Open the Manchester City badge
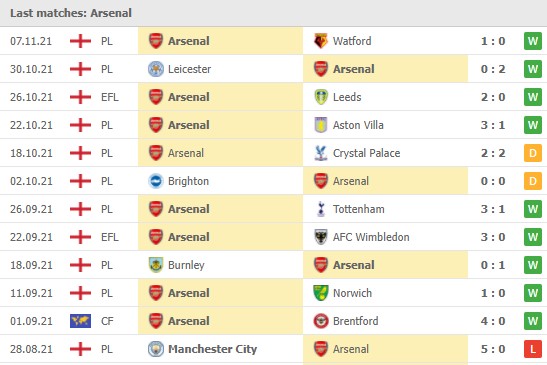547x365 pixels. pyautogui.click(x=156, y=349)
